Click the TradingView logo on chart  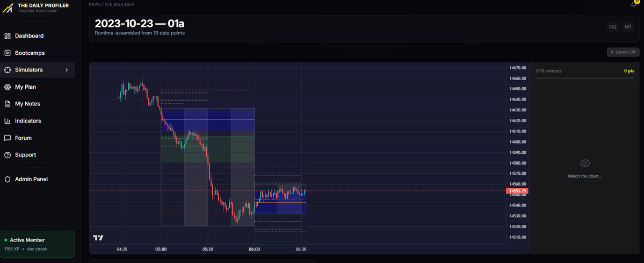coord(98,238)
